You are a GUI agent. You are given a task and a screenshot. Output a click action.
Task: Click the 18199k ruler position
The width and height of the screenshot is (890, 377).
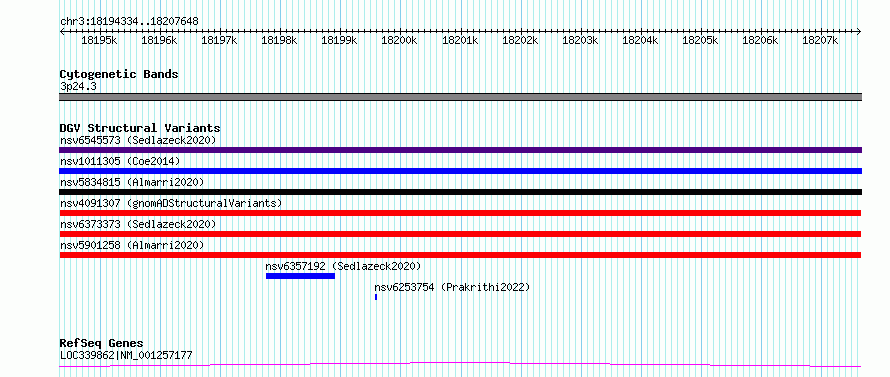pyautogui.click(x=339, y=40)
